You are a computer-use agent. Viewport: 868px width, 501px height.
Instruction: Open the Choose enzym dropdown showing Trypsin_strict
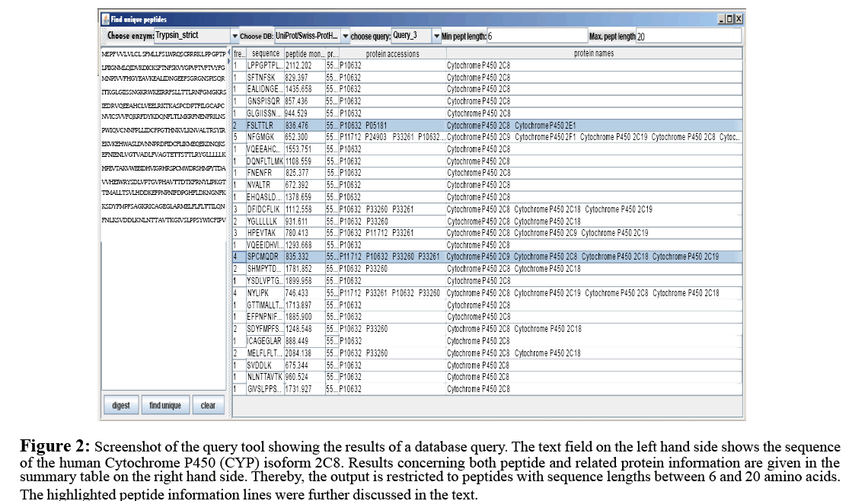click(x=235, y=36)
